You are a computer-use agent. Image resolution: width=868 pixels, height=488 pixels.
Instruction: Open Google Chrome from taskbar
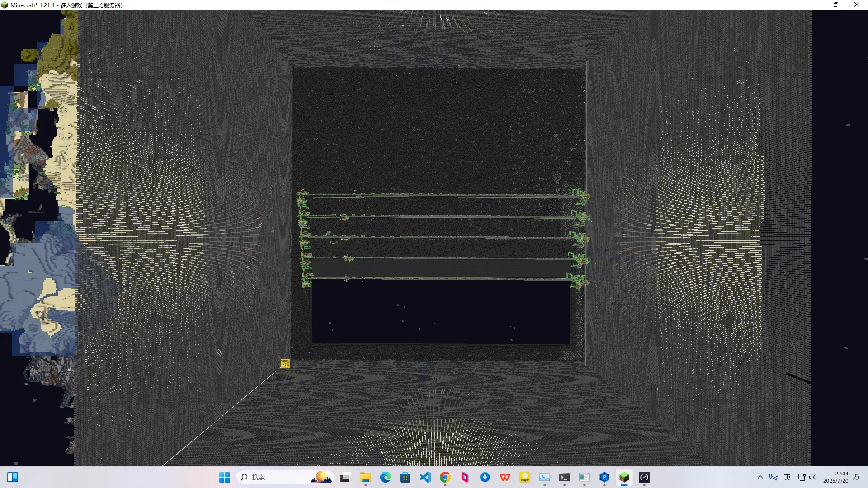[x=445, y=477]
